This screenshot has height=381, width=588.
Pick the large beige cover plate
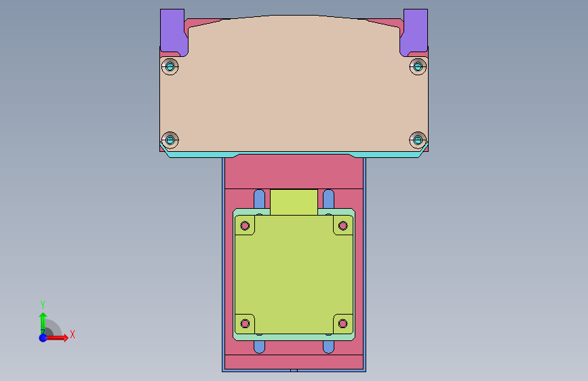294,84
